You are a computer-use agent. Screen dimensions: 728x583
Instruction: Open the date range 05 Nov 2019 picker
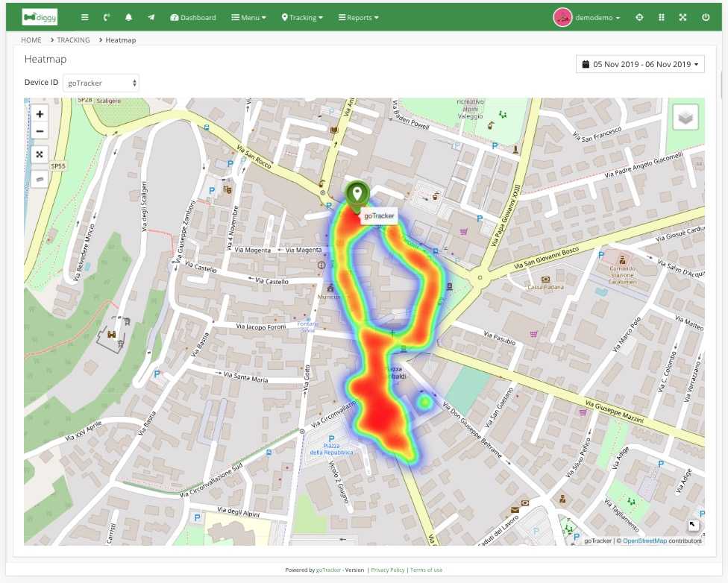coord(640,64)
